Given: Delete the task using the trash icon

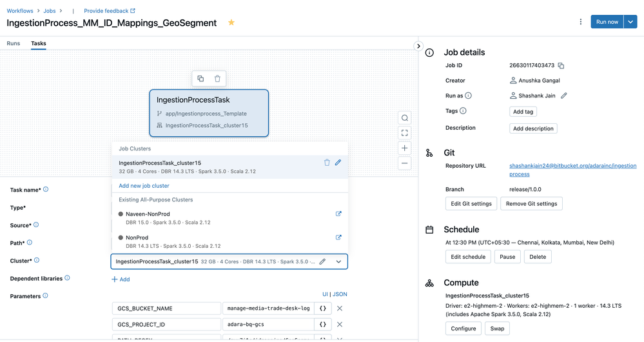Looking at the screenshot, I should pos(217,79).
